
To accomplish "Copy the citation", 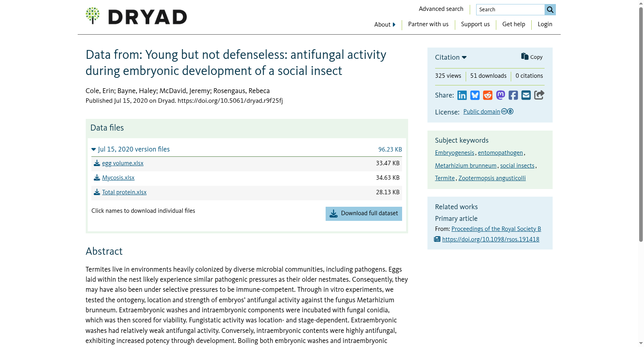I will (532, 57).
